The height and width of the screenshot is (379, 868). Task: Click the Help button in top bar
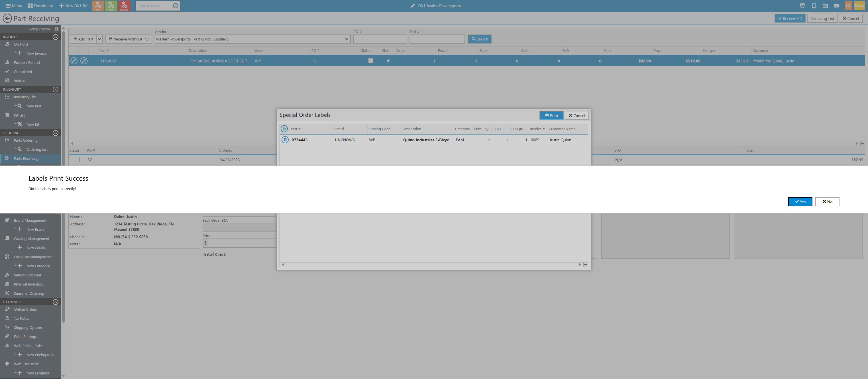click(x=859, y=6)
